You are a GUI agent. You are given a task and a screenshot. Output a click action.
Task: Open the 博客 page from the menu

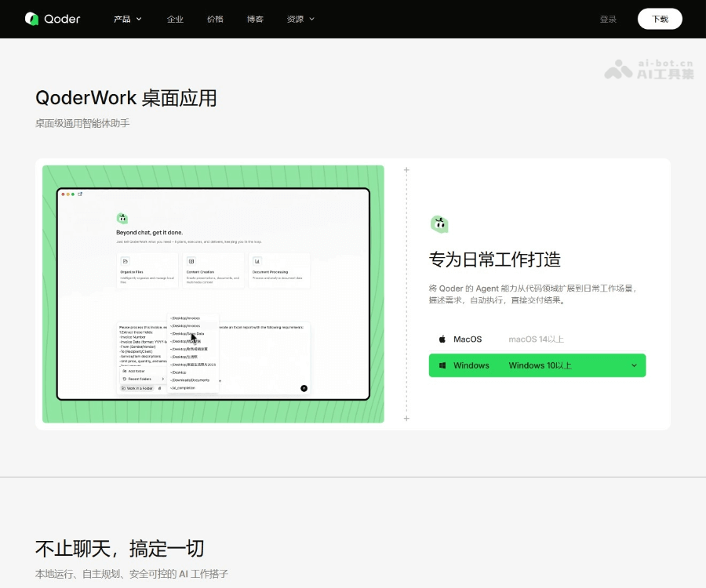point(255,19)
